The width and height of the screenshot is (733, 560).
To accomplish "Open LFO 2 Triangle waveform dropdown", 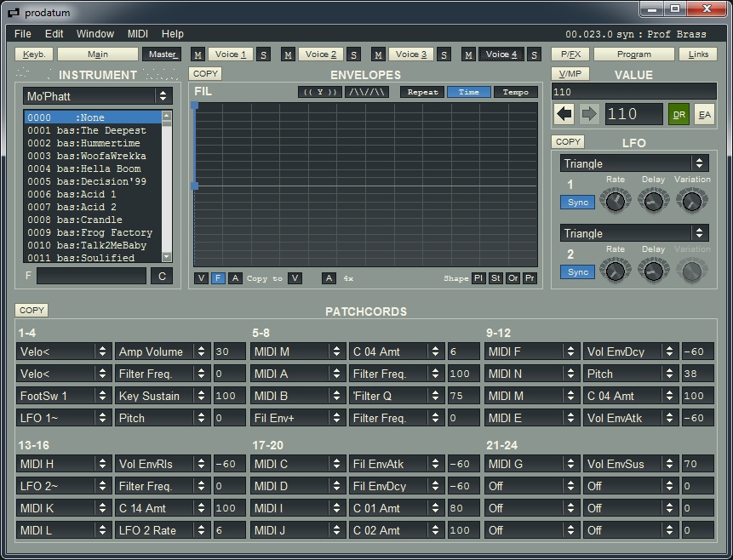I will click(634, 233).
